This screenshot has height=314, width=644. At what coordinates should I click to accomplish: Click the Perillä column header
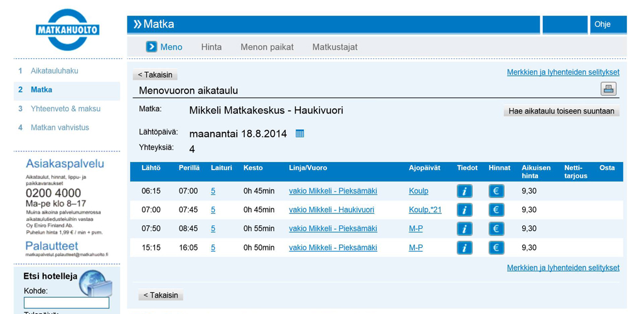tap(190, 168)
